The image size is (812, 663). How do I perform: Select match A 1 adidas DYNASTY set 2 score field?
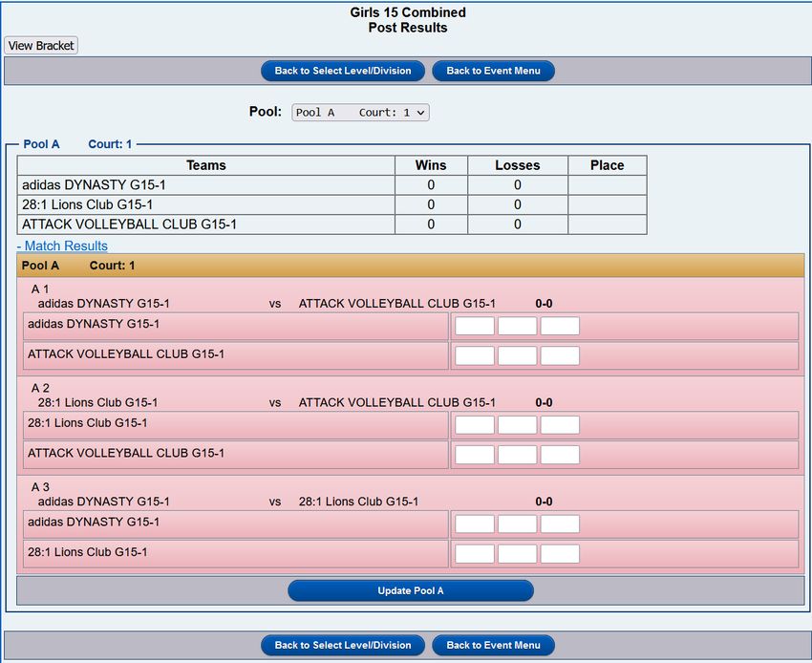(518, 326)
